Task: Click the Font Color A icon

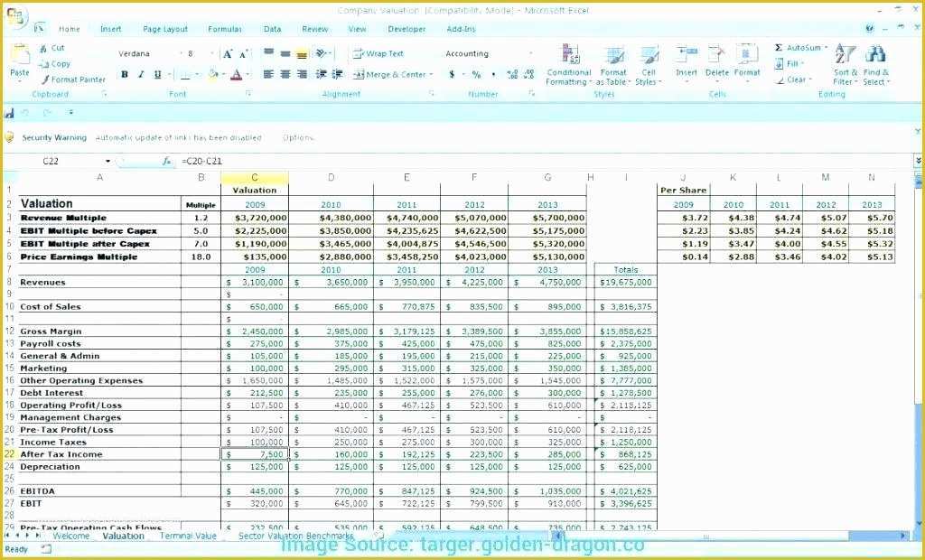Action: click(x=237, y=74)
